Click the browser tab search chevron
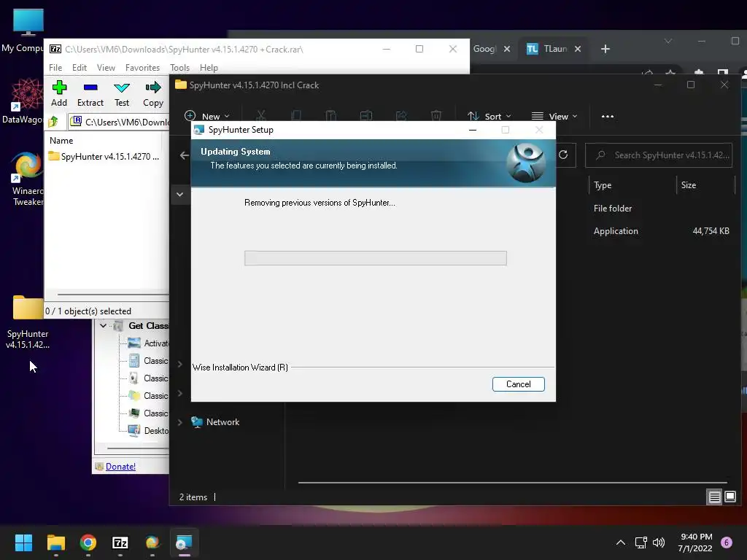The width and height of the screenshot is (747, 560). tap(668, 42)
